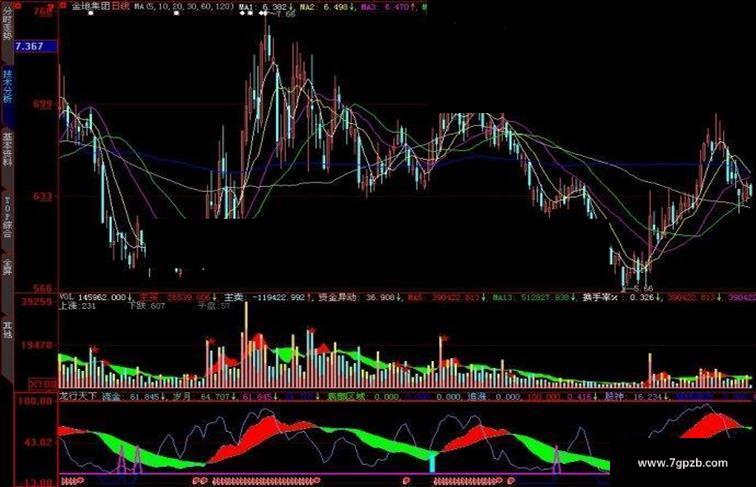Click the 资金: 61.845 indicator value
This screenshot has width=756, height=487.
tap(132, 396)
